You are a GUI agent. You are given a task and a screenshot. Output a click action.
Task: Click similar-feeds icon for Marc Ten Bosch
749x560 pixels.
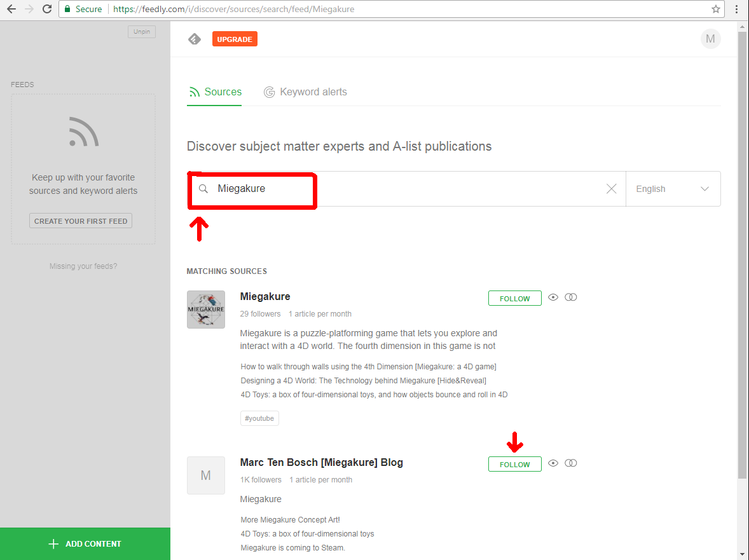point(571,463)
